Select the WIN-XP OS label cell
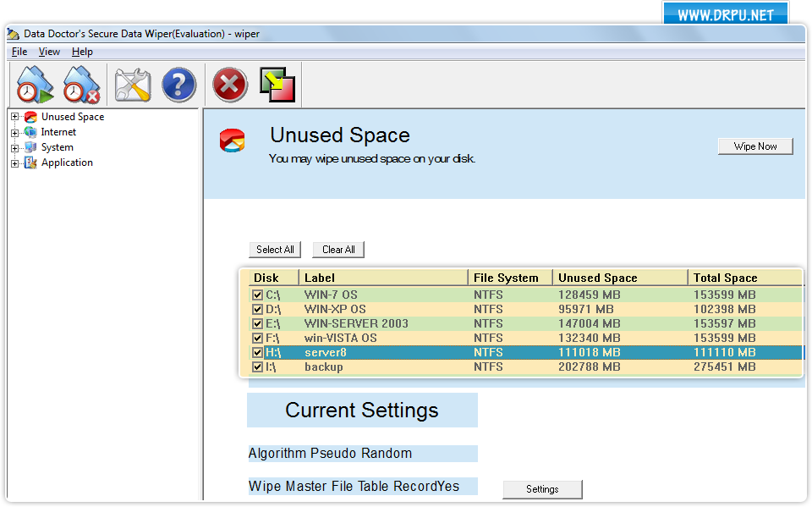Viewport: 812px width, 507px height. click(335, 310)
